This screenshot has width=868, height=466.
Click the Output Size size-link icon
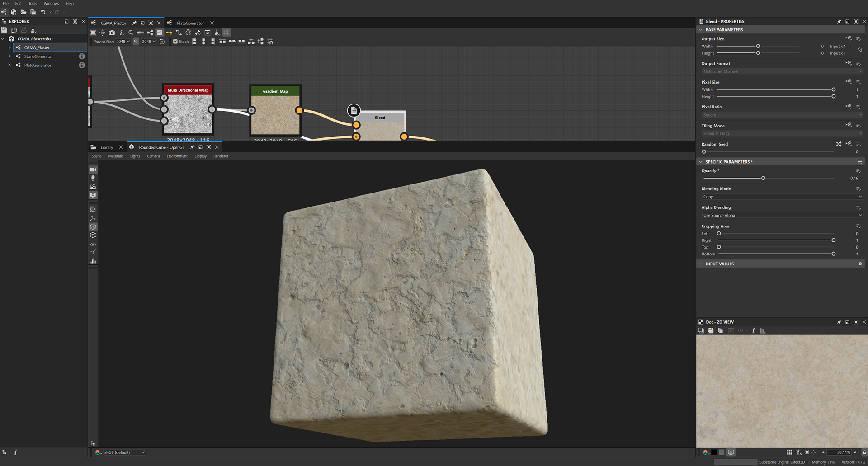[860, 50]
